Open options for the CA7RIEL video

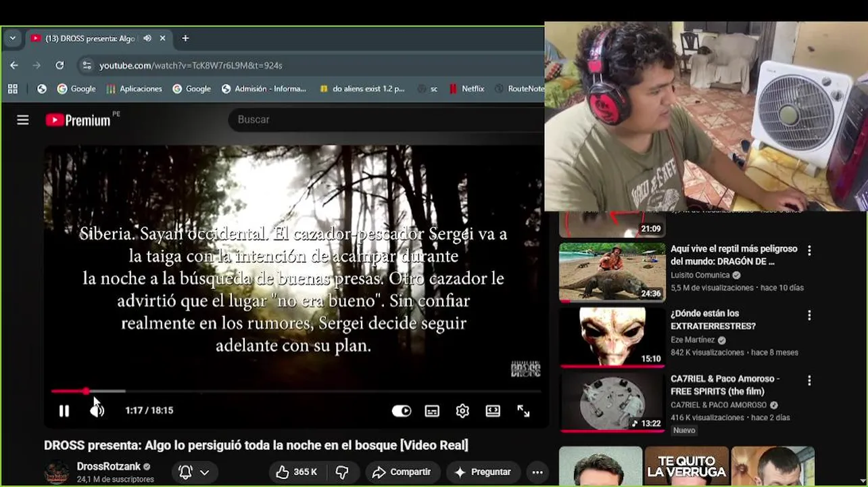809,381
